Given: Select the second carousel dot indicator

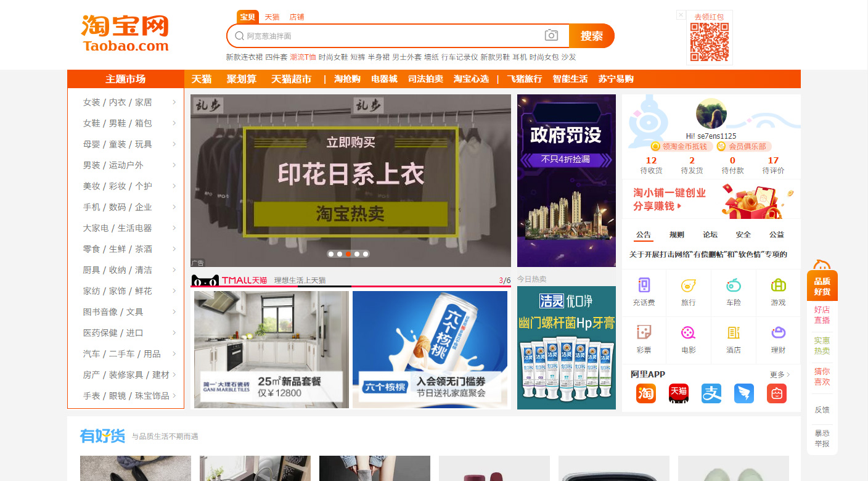Looking at the screenshot, I should click(x=340, y=254).
